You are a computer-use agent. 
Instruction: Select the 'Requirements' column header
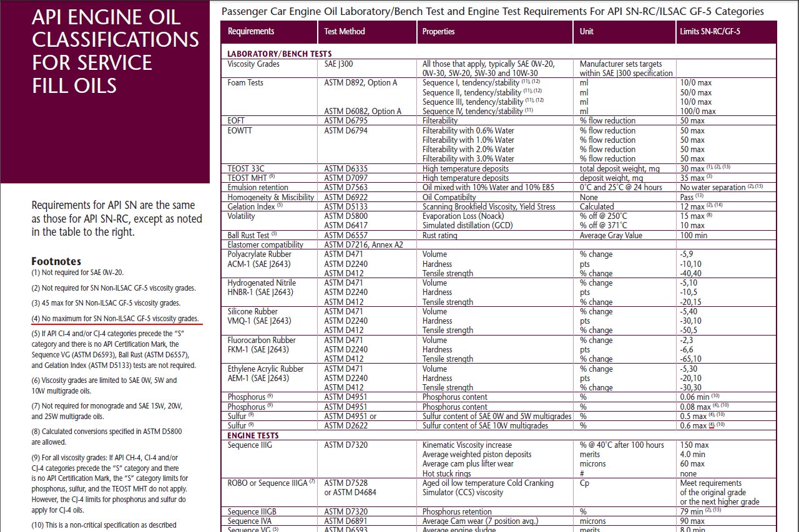coord(251,31)
